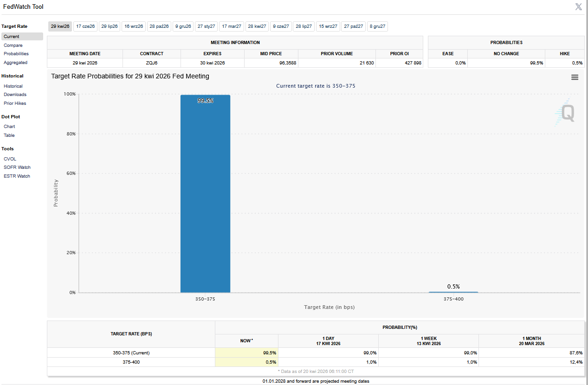588x385 pixels.
Task: Open Prior Hikes in sidebar
Action: tap(15, 103)
